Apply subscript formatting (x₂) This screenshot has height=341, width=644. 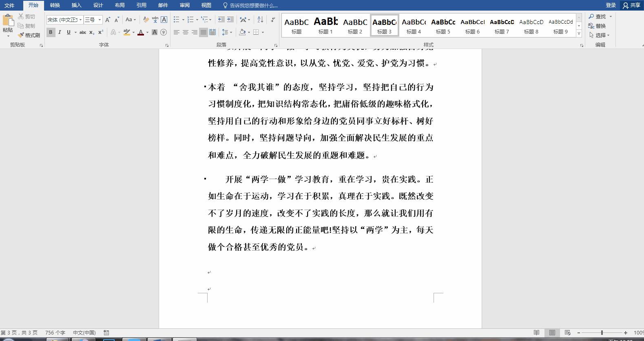coord(92,32)
